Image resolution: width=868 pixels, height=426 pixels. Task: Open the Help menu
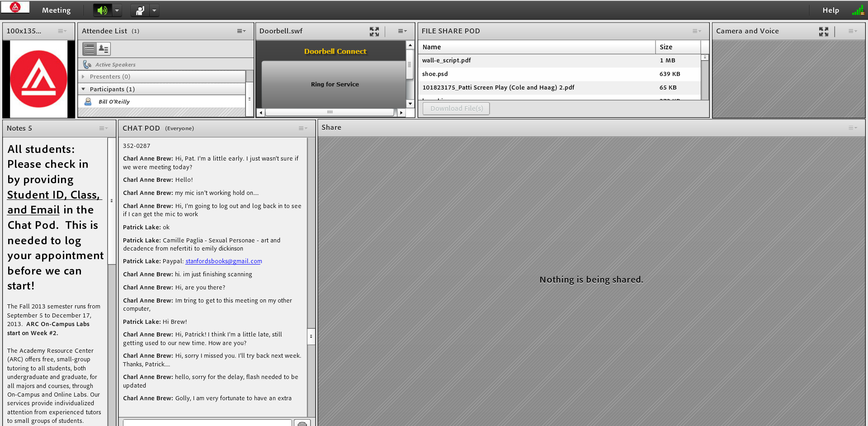(x=830, y=10)
